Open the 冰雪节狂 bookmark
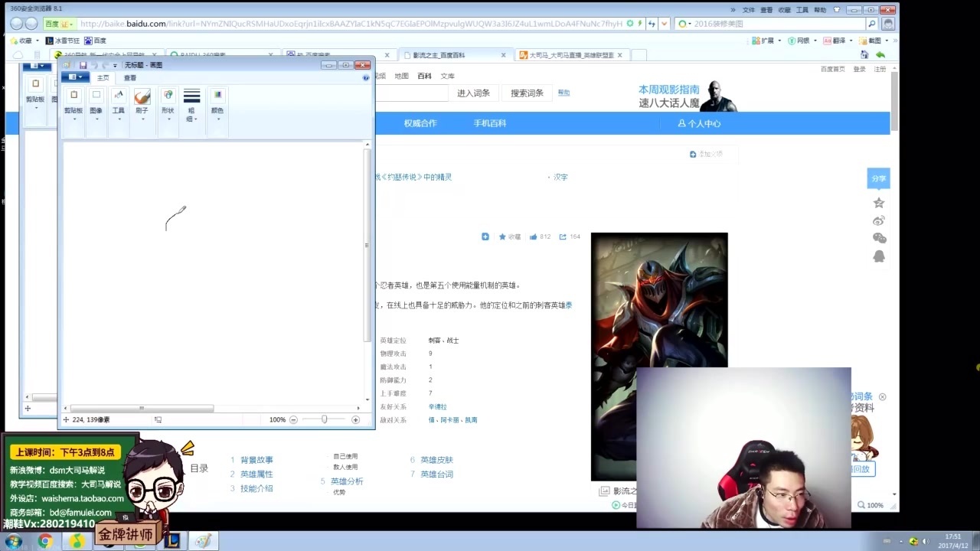Screen dimensions: 980x551 pos(63,41)
